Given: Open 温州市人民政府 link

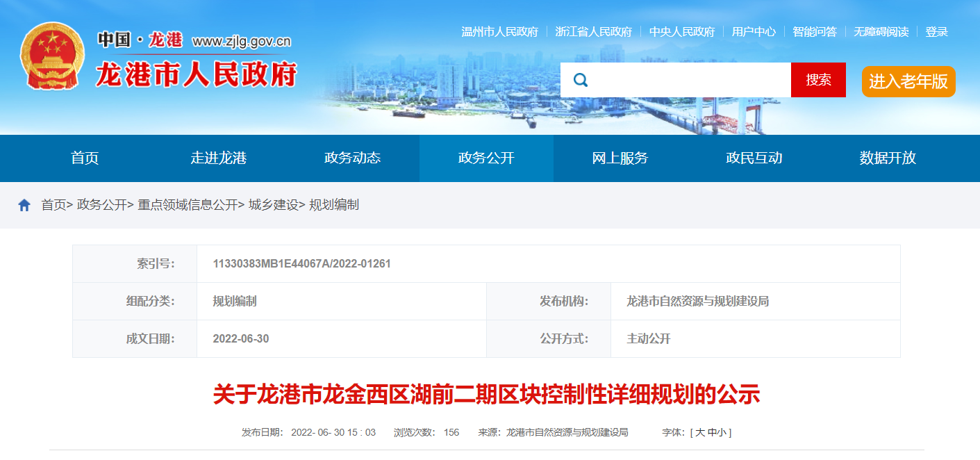Looking at the screenshot, I should click(500, 32).
